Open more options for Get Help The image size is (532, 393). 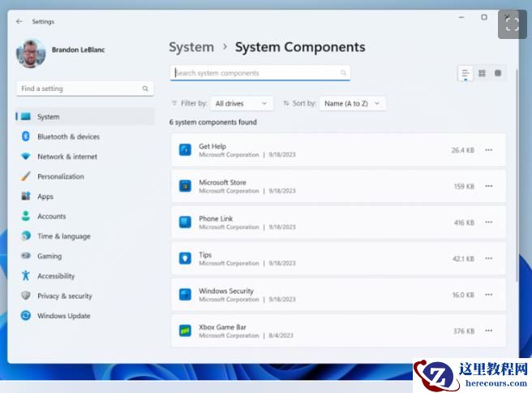click(488, 149)
